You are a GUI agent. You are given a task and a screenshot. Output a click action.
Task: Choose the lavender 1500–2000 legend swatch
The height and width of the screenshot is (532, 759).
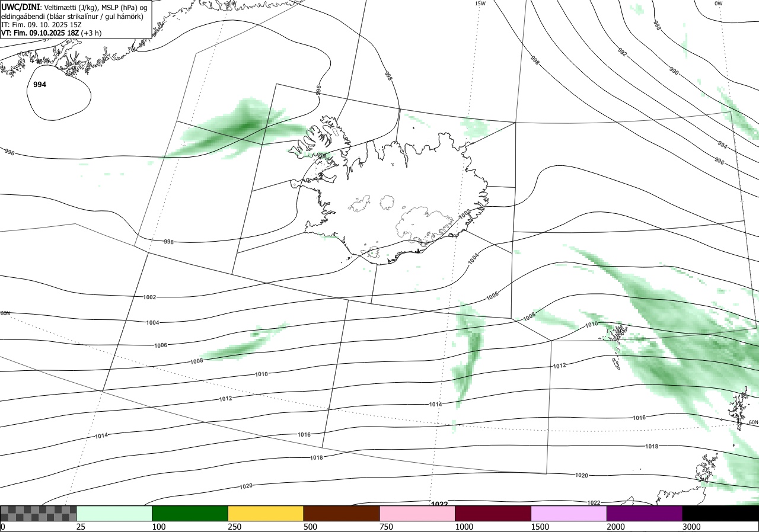(x=569, y=513)
